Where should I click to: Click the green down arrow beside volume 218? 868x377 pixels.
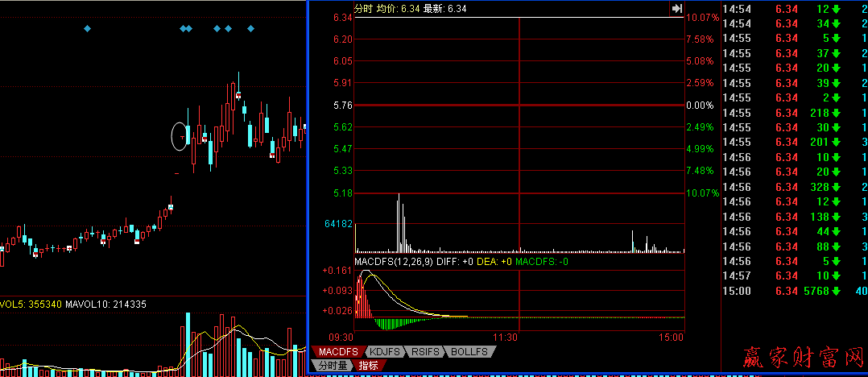point(837,113)
